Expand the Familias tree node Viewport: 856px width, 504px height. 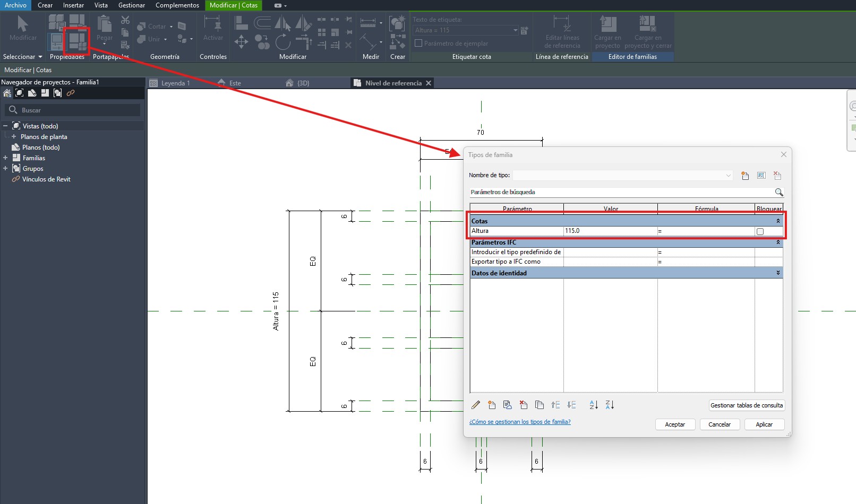(x=5, y=158)
